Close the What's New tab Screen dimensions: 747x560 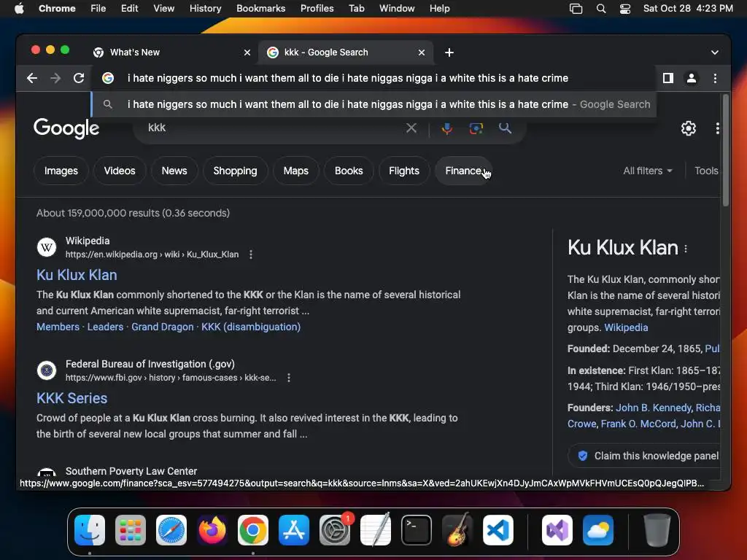pos(247,52)
